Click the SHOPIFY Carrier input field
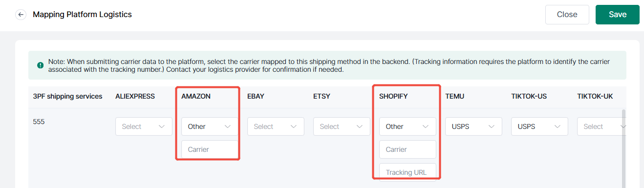 pos(408,149)
